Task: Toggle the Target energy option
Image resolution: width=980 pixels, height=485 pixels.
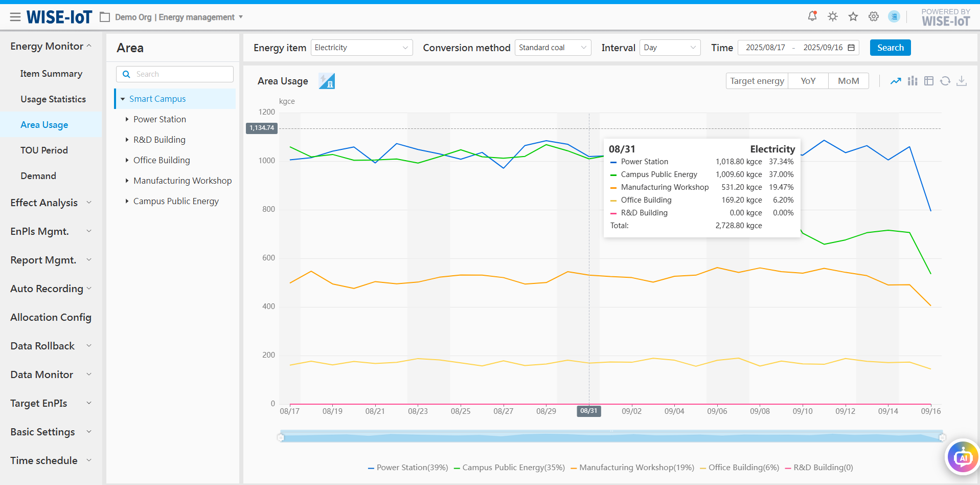Action: 757,81
